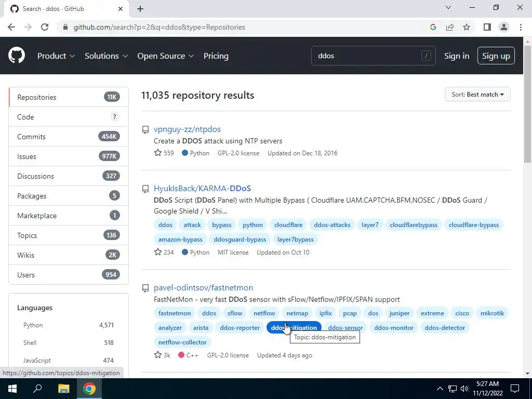The width and height of the screenshot is (532, 399).
Task: Filter results by Python language
Action: pos(69,325)
